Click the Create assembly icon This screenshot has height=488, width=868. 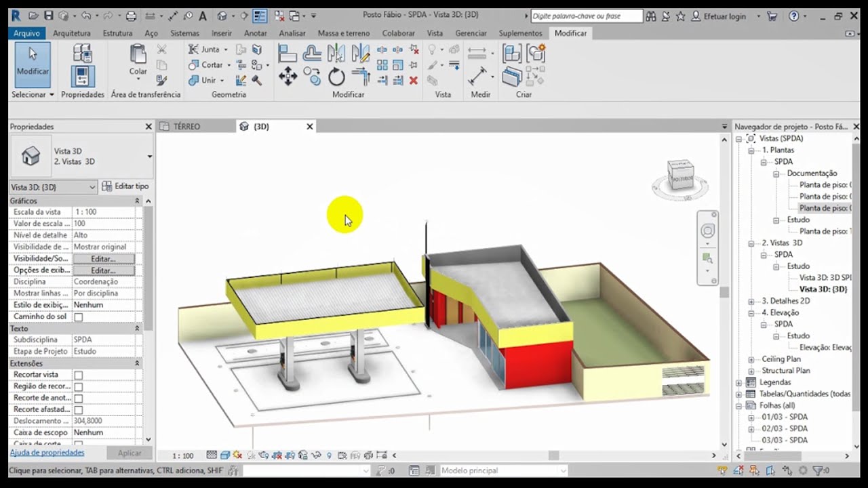pos(512,54)
